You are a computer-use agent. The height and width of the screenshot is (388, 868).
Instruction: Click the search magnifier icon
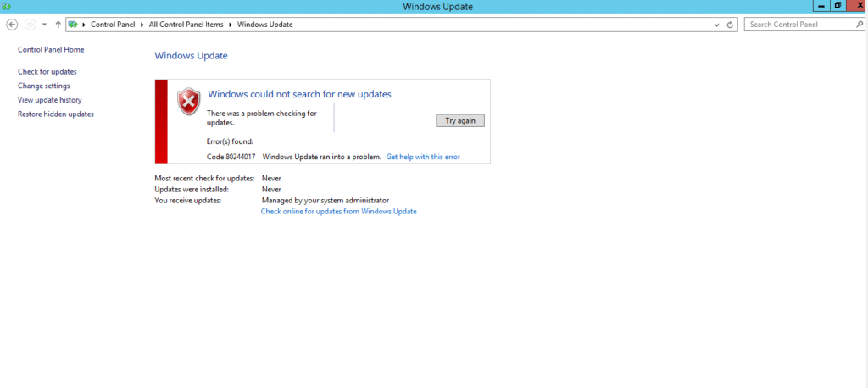860,25
